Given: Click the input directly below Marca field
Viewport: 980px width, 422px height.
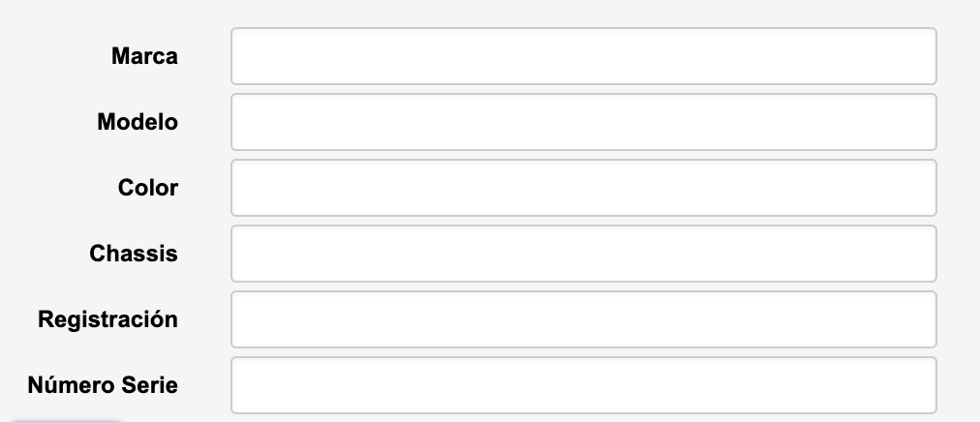Looking at the screenshot, I should pyautogui.click(x=583, y=122).
